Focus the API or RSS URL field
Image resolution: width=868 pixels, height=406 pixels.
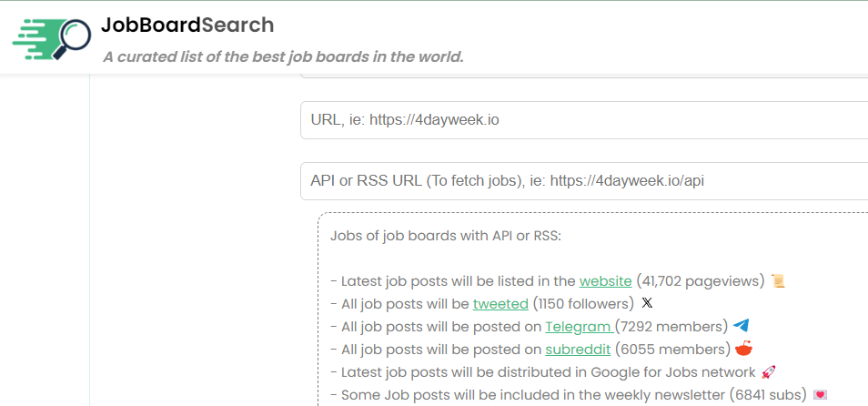tap(582, 181)
